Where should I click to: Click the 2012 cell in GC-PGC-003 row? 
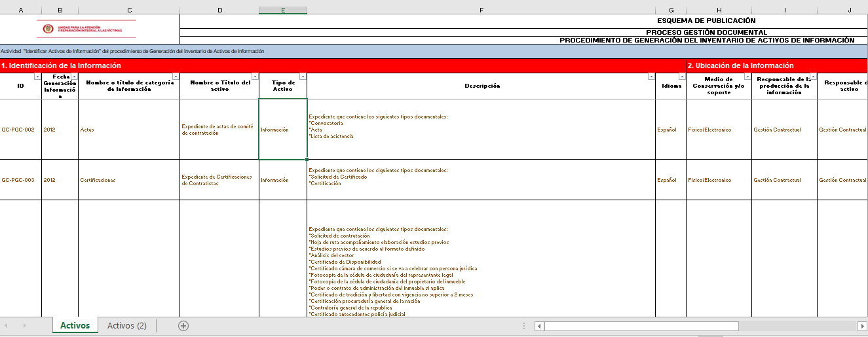(60, 180)
